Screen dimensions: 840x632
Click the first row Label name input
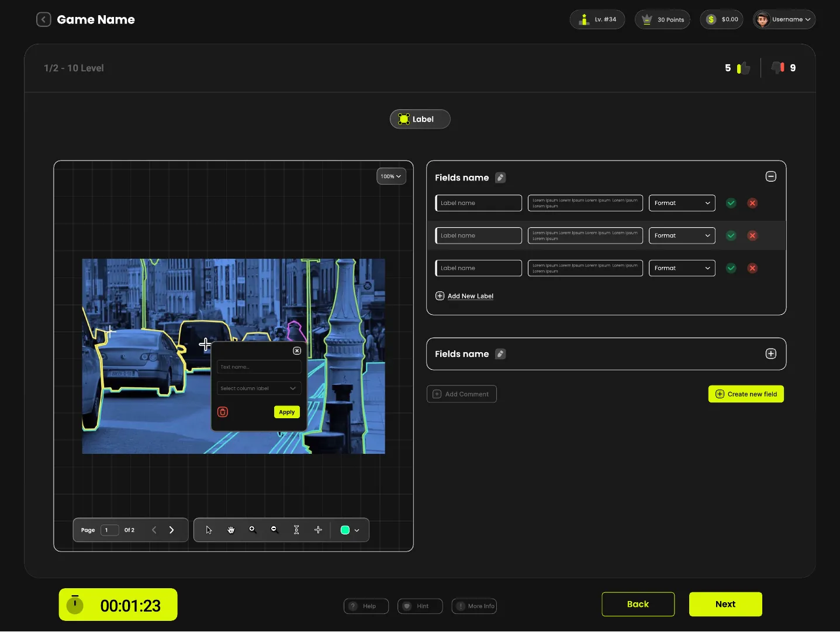click(x=479, y=203)
